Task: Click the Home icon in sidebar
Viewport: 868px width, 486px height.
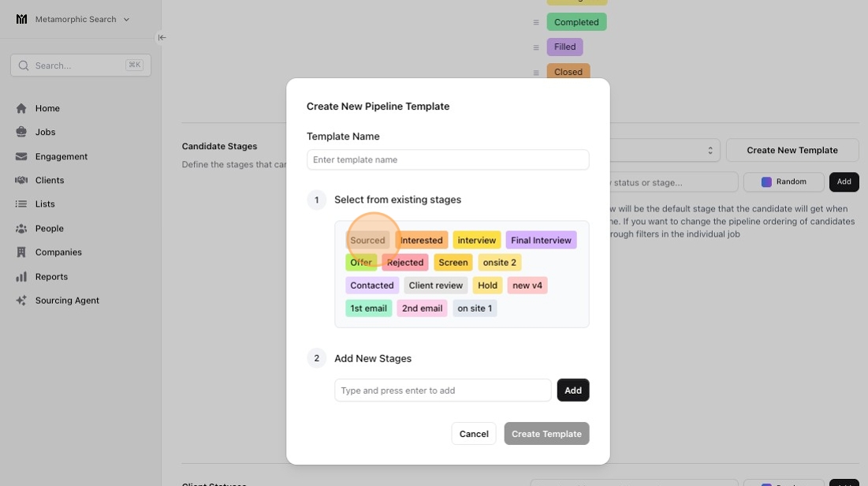Action: pos(21,108)
